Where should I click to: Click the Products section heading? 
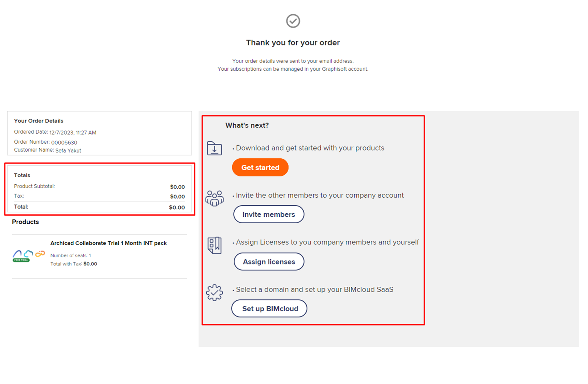[x=26, y=222]
